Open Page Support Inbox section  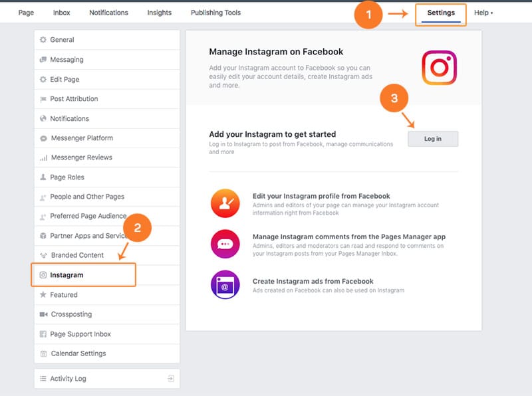coord(107,334)
